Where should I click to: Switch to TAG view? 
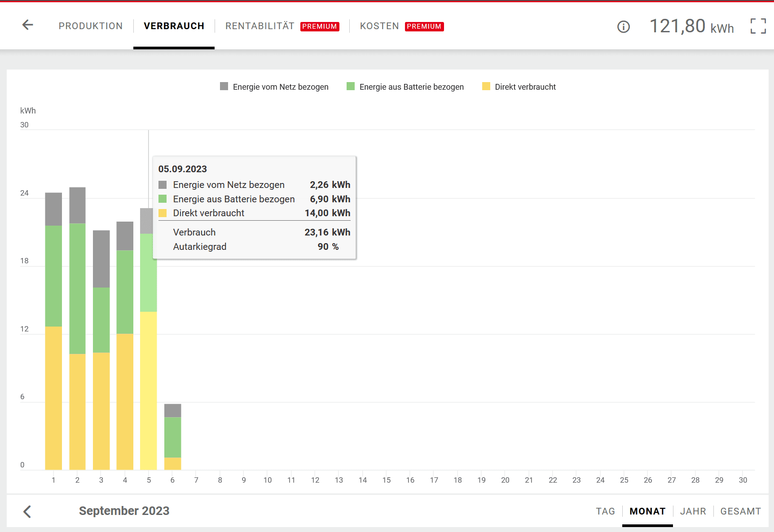(606, 511)
